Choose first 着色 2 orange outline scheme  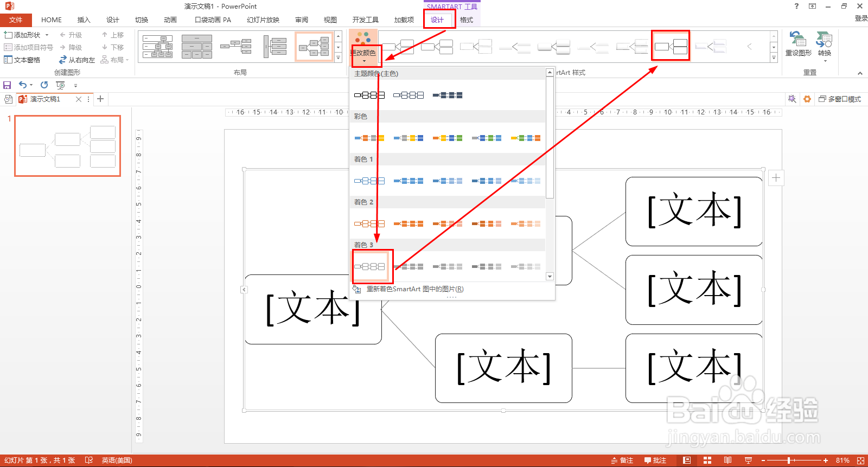[369, 223]
